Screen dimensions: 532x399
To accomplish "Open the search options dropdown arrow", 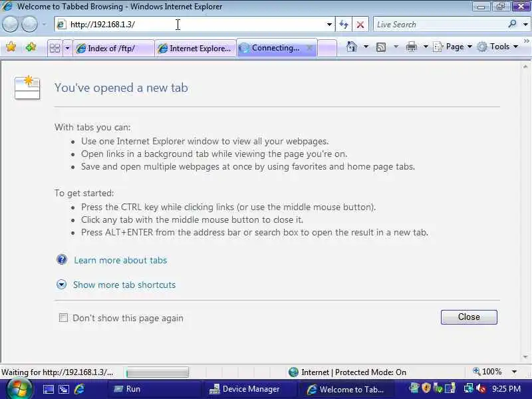I will (525, 25).
